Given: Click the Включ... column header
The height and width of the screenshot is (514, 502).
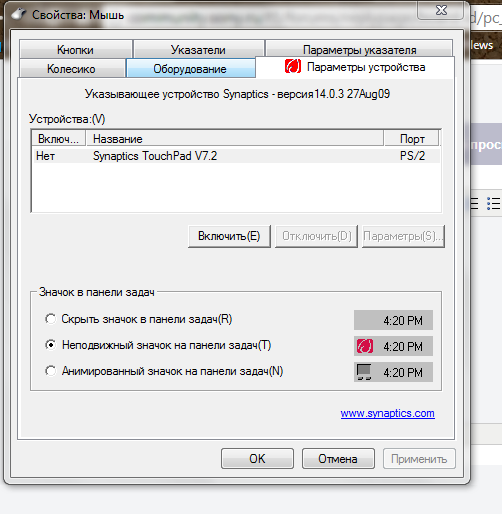Looking at the screenshot, I should [x=59, y=138].
